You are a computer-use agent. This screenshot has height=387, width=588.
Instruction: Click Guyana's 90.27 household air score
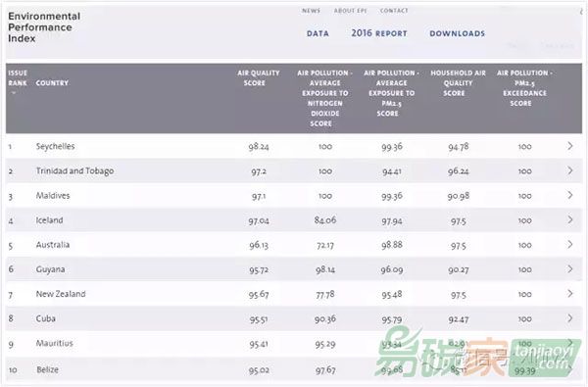pyautogui.click(x=459, y=269)
